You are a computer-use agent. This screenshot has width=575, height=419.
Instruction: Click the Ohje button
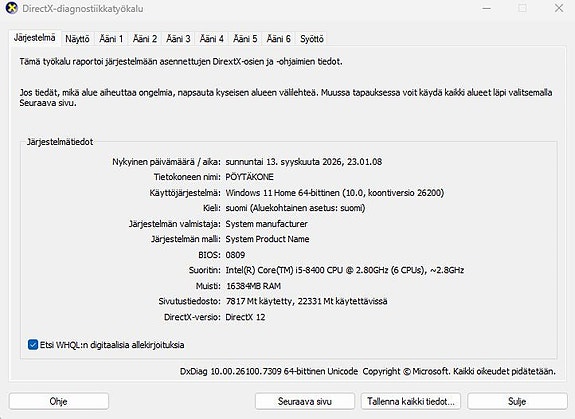[59, 401]
